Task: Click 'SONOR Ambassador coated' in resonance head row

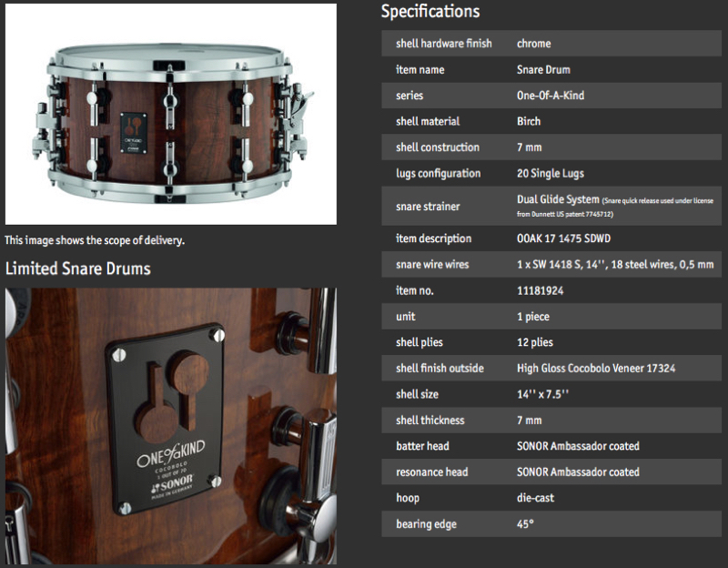Action: coord(578,472)
